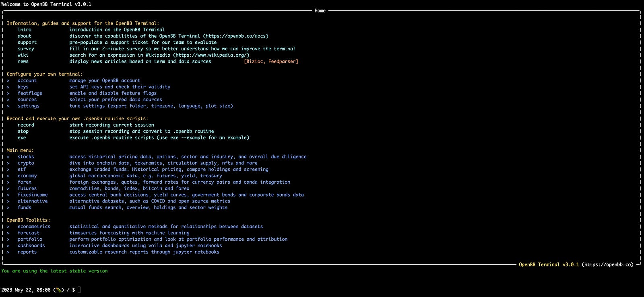Click 'start recording current session' description
Image resolution: width=644 pixels, height=297 pixels.
pos(111,125)
